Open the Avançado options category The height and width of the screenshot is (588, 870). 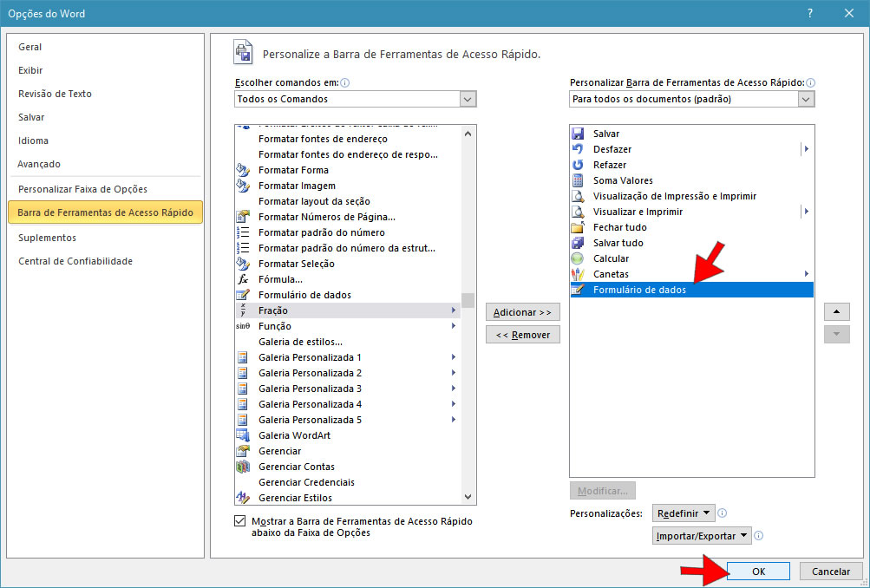39,164
